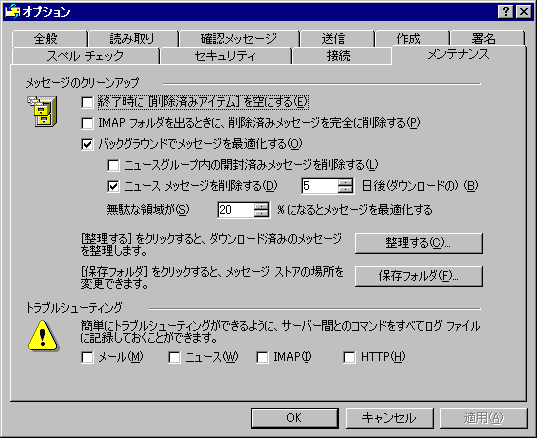537x438 pixels.
Task: Toggle IMAP フォルダ purge deleted messages checkbox
Action: tap(87, 123)
